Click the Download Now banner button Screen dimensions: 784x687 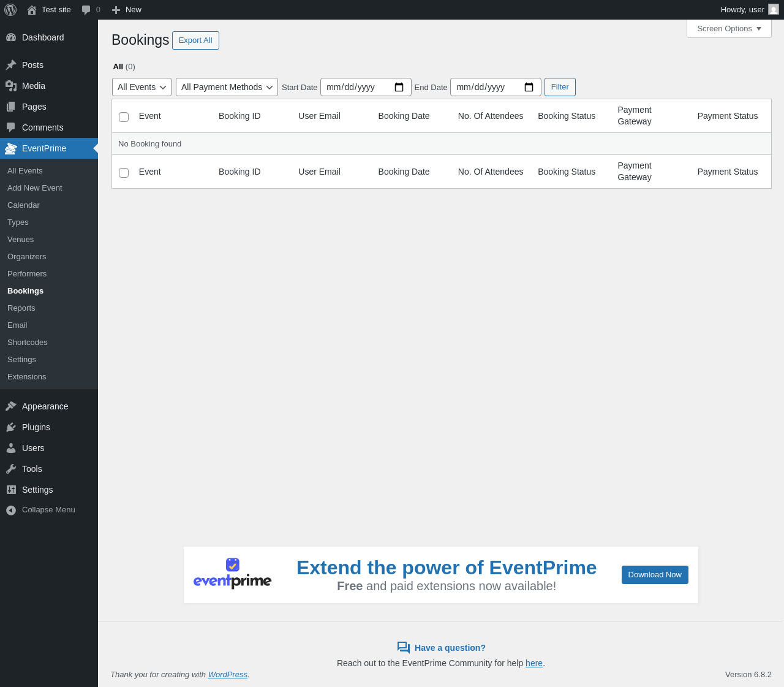(x=654, y=575)
